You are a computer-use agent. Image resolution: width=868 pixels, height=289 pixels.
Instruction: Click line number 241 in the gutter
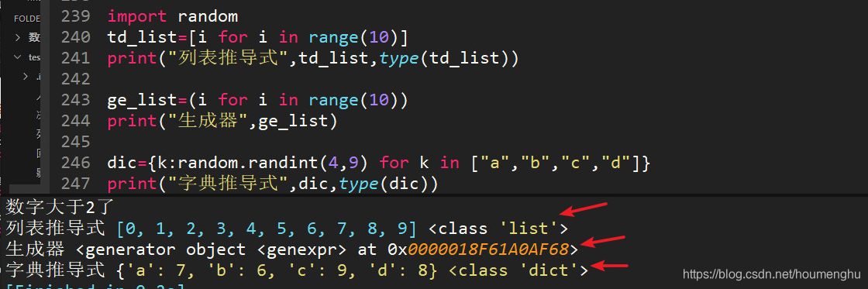pyautogui.click(x=75, y=58)
